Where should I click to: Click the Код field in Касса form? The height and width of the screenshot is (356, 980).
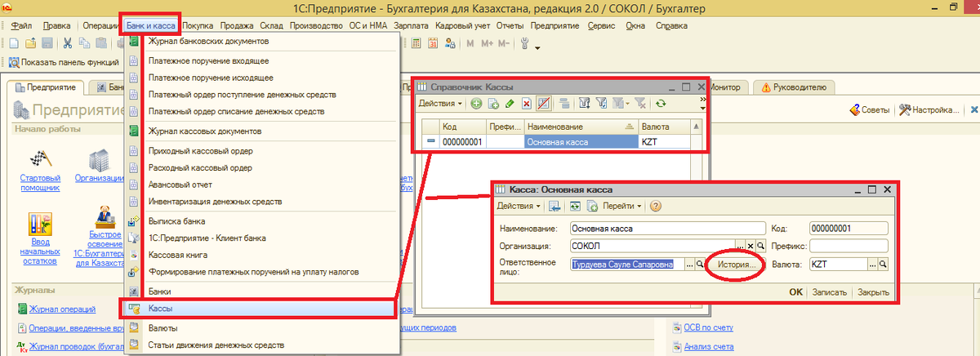(848, 229)
